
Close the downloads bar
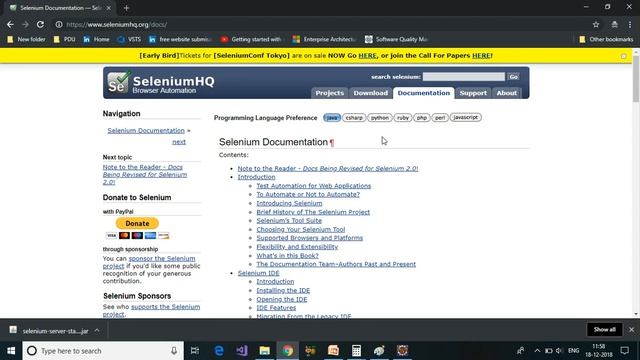pos(631,329)
